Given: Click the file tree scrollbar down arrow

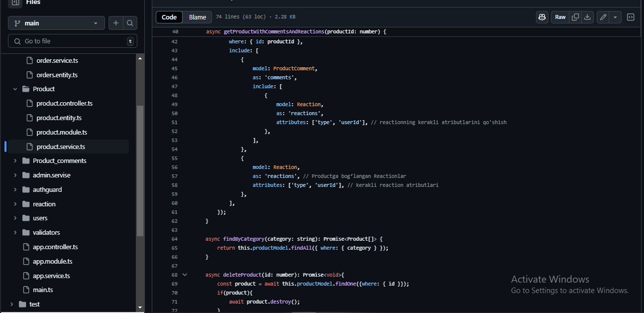Looking at the screenshot, I should (x=140, y=308).
